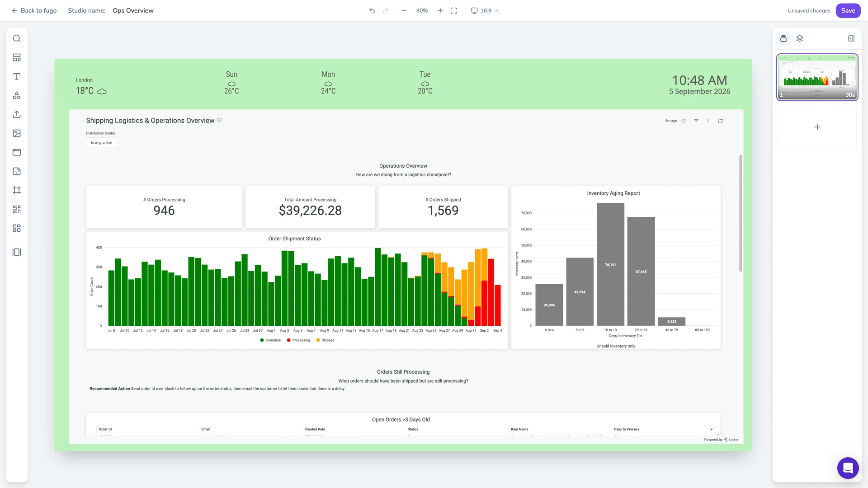The height and width of the screenshot is (488, 868).
Task: Open the layouts tool in sidebar
Action: [x=17, y=57]
